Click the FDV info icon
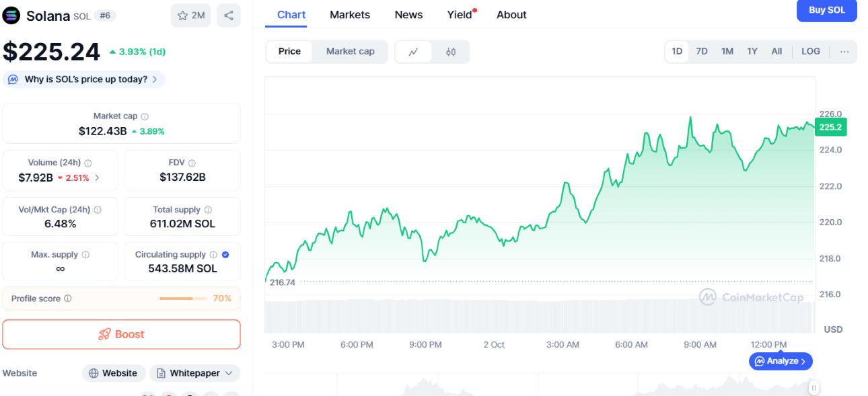 pyautogui.click(x=192, y=163)
